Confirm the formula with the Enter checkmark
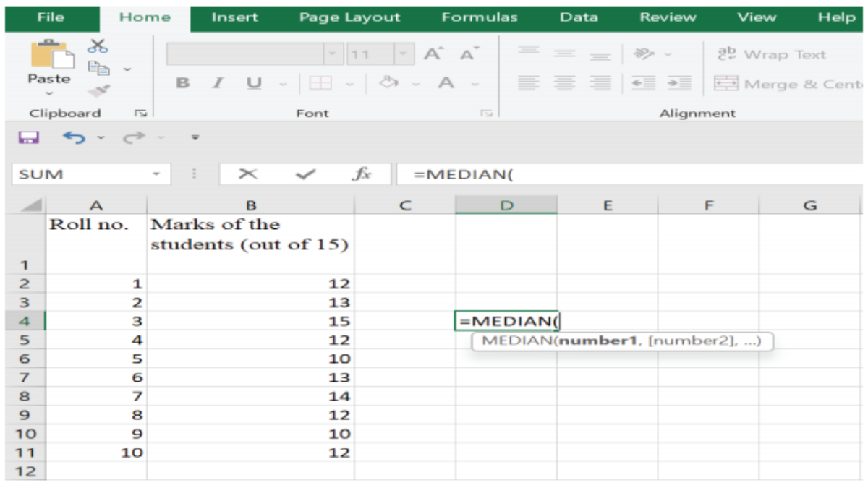Image resolution: width=868 pixels, height=488 pixels. 305,174
